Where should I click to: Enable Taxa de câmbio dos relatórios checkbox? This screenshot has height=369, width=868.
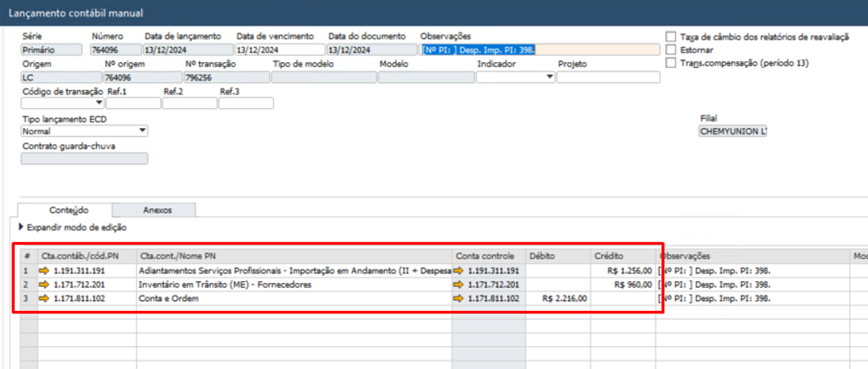coord(671,37)
